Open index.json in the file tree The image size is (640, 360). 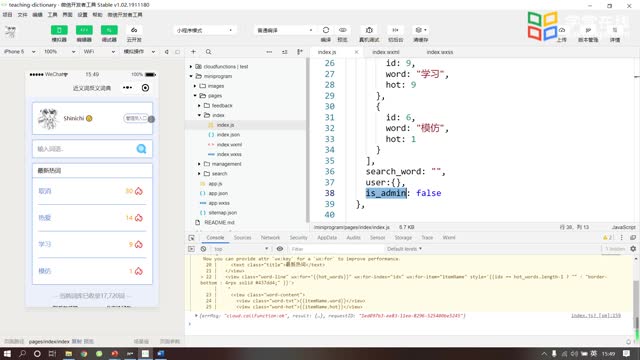pos(228,135)
